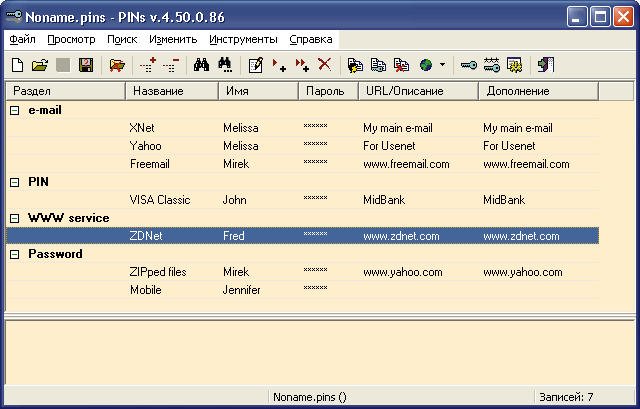Open the Поиск menu
The width and height of the screenshot is (640, 409).
(x=122, y=40)
